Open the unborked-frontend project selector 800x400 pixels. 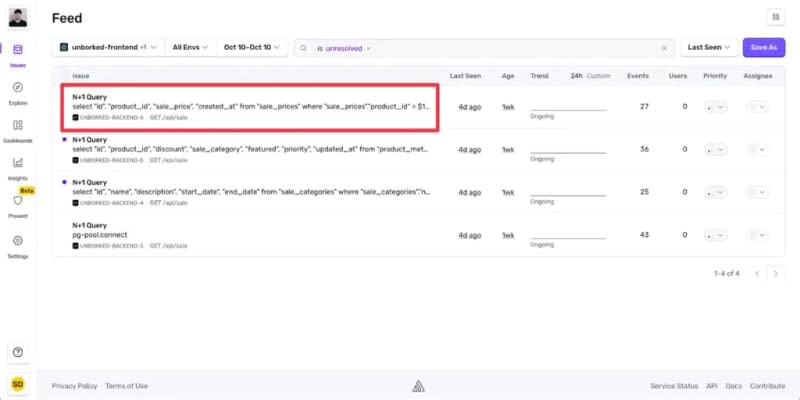(x=108, y=47)
